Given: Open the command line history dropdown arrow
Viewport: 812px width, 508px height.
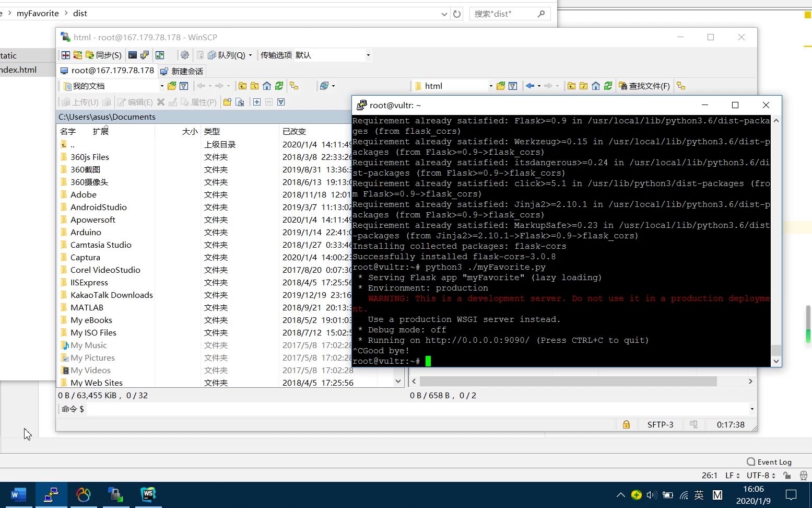Looking at the screenshot, I should tap(752, 409).
